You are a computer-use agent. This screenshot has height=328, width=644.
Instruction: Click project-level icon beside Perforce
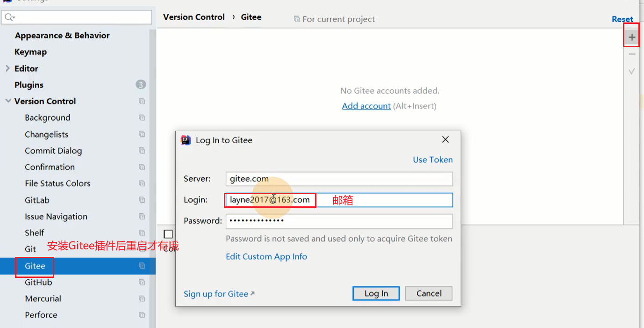coord(142,315)
